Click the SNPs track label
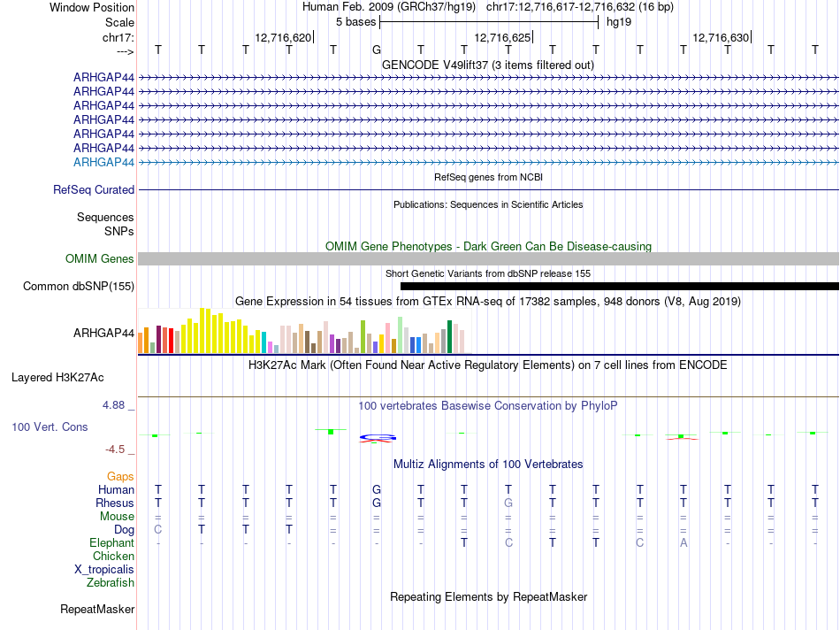840x630 pixels. 119,231
